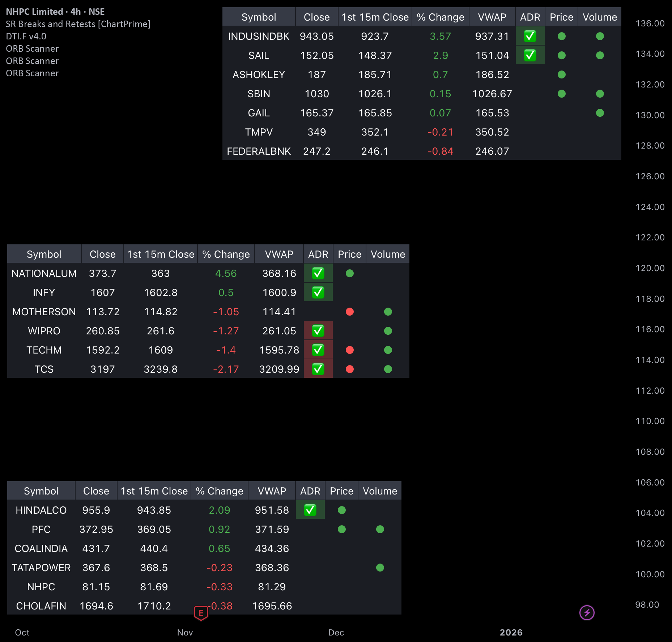The width and height of the screenshot is (672, 642).
Task: Click the CHOLAFIN close value 1694.6
Action: [x=96, y=606]
